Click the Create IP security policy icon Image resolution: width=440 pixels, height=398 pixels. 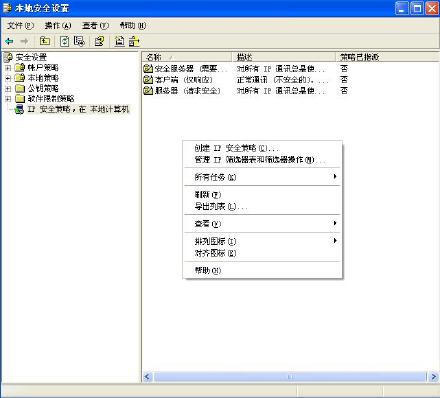tap(119, 41)
